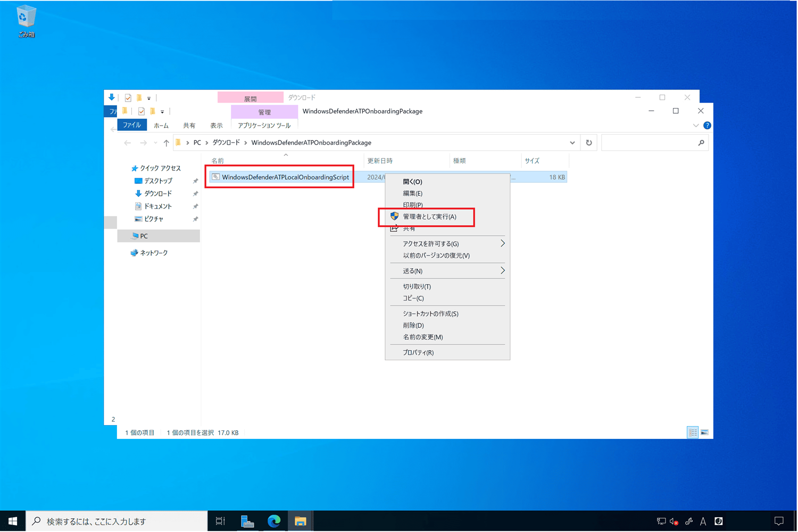This screenshot has width=798, height=532.
Task: Open front window quick access toolbar dropdown
Action: pyautogui.click(x=162, y=112)
